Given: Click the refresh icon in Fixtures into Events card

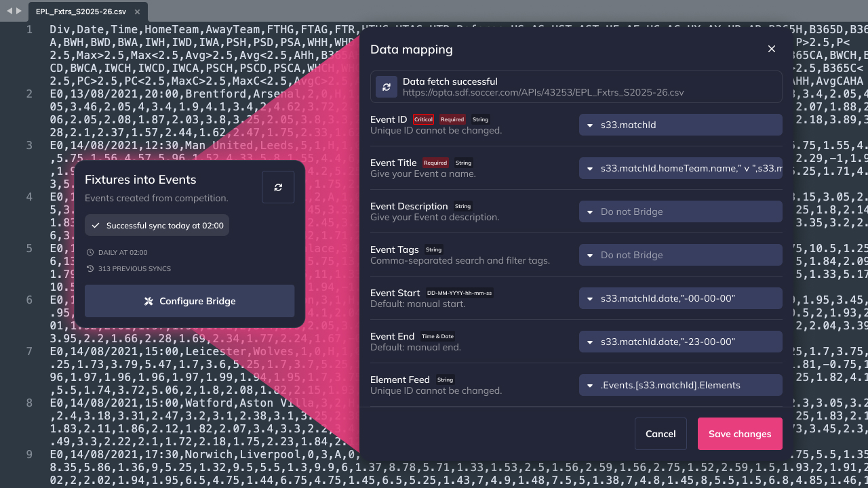Looking at the screenshot, I should [278, 187].
